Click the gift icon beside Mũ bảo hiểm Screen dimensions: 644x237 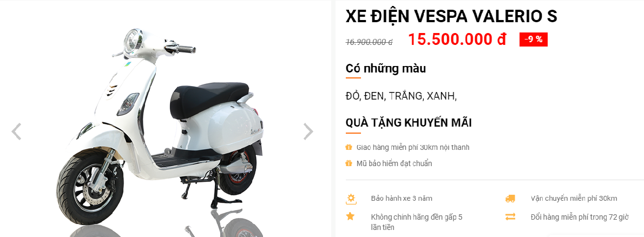349,163
